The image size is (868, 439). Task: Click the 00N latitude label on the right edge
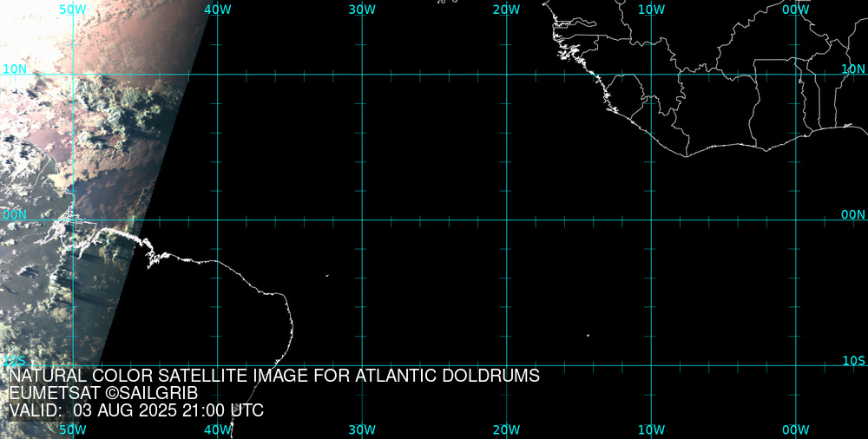pos(853,215)
